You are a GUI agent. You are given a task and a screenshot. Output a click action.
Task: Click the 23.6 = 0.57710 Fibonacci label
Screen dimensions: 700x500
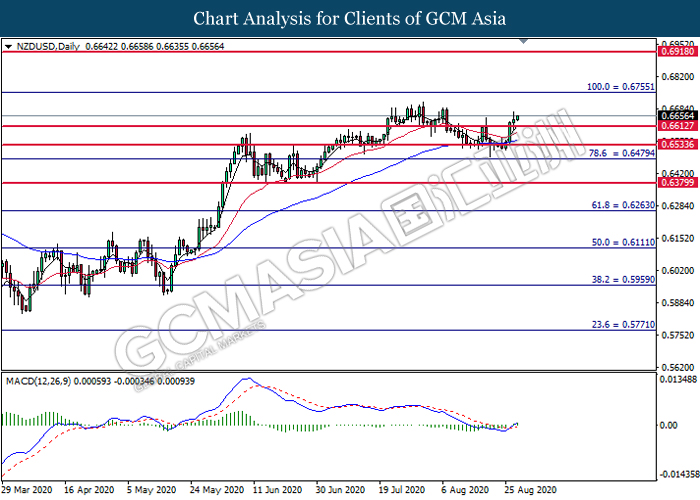[623, 325]
